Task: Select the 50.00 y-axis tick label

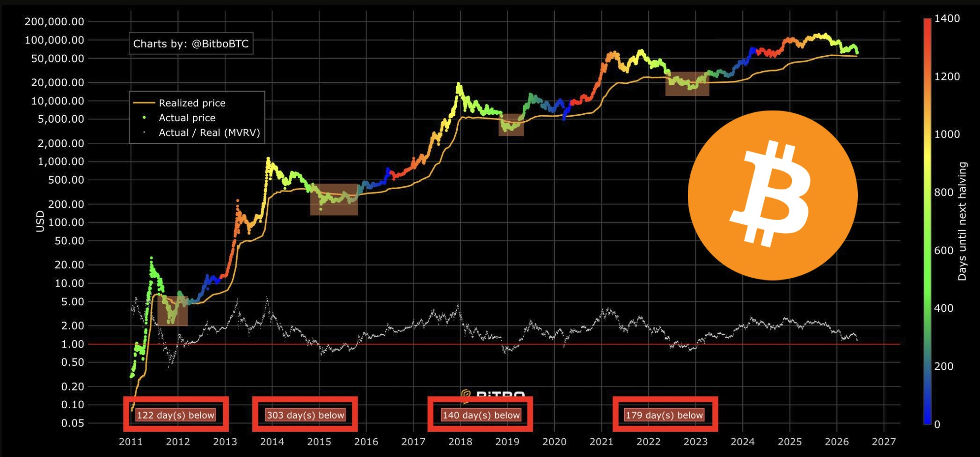Action: tap(69, 241)
